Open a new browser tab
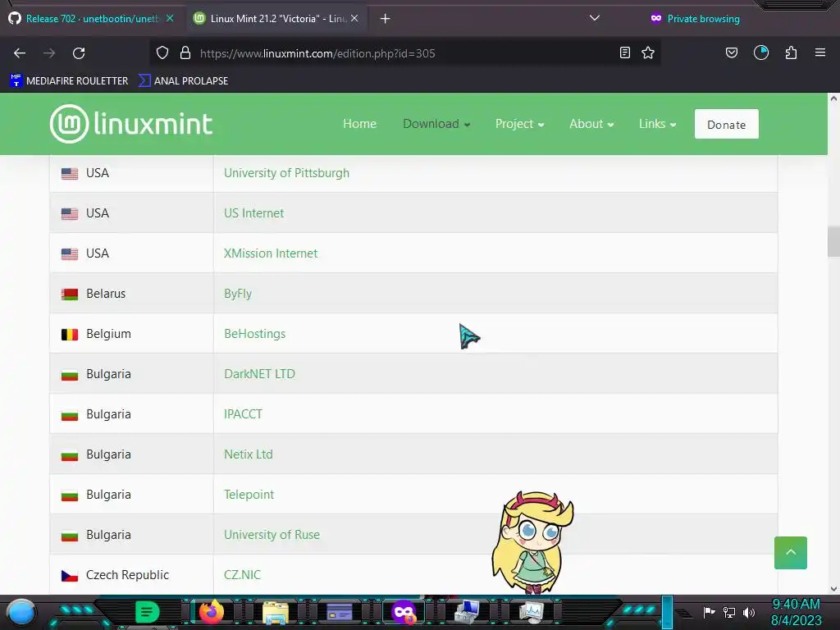 coord(386,19)
